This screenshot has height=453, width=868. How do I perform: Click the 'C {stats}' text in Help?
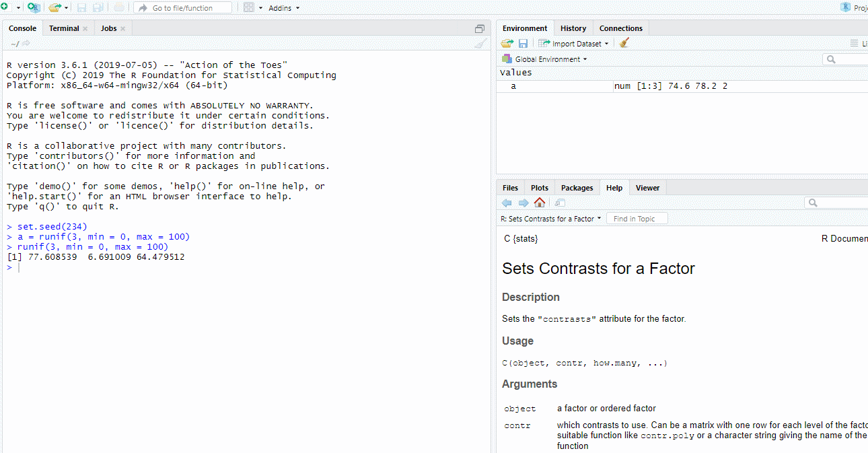[521, 238]
